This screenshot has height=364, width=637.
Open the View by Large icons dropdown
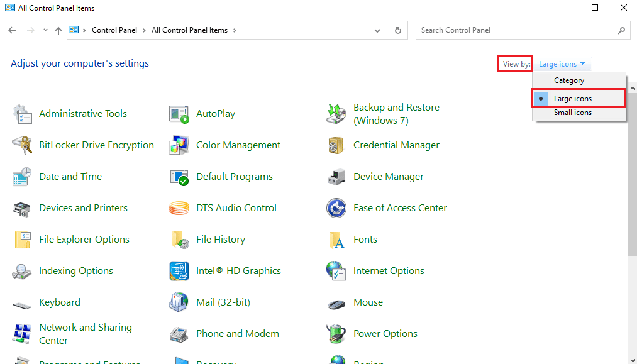click(x=562, y=64)
